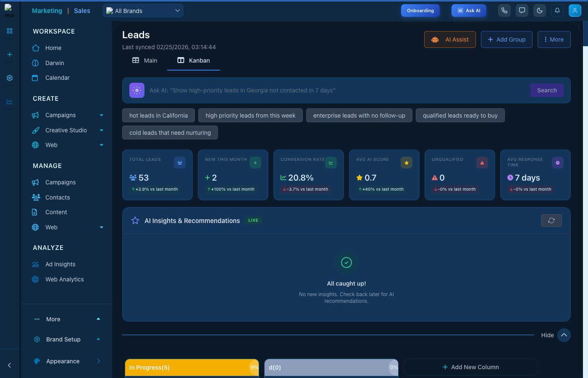Image resolution: width=588 pixels, height=378 pixels.
Task: Open the chat messages icon
Action: coord(522,10)
